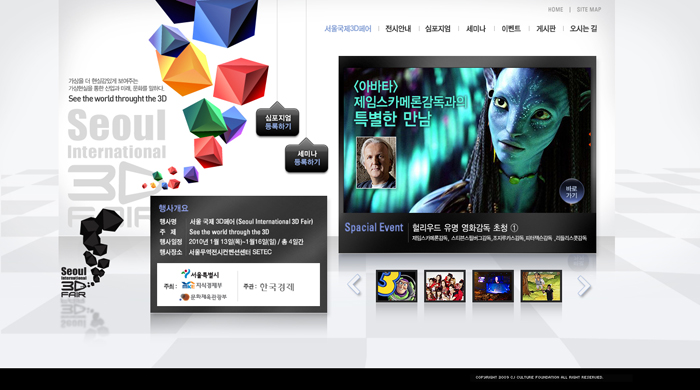700x390 pixels.
Task: Click the copyright notice in footer
Action: point(539,378)
